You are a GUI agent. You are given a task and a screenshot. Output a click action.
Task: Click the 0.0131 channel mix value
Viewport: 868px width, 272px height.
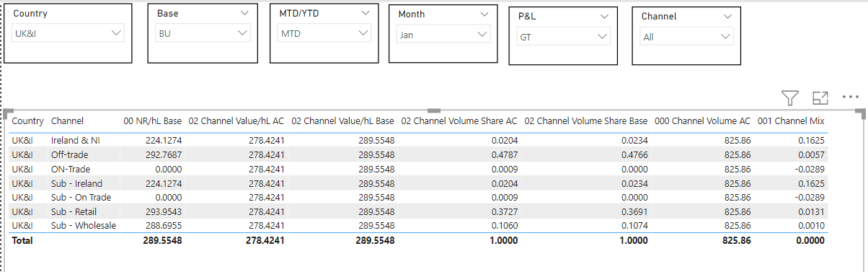click(x=811, y=211)
